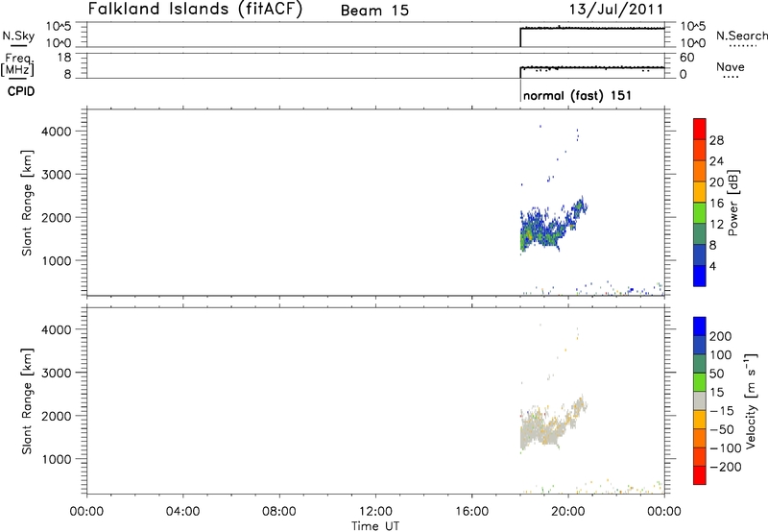768x532 pixels.
Task: Click the "50" tick on the Velocity colorbar
Action: [716, 374]
